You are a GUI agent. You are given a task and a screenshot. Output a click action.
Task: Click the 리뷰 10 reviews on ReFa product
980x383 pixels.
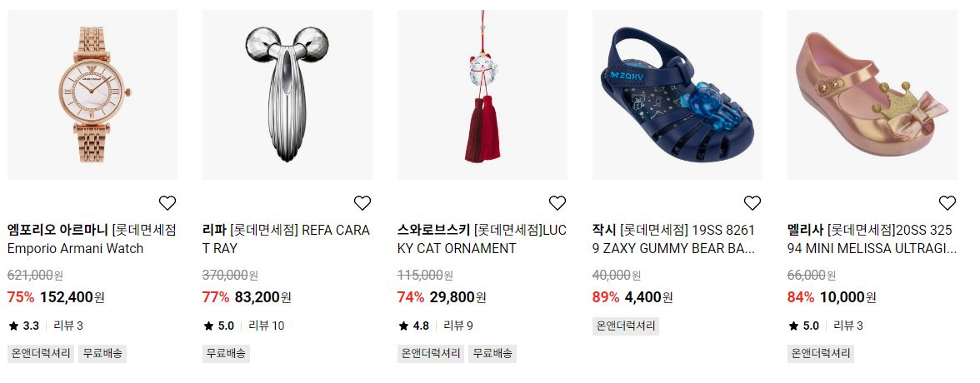(x=267, y=326)
